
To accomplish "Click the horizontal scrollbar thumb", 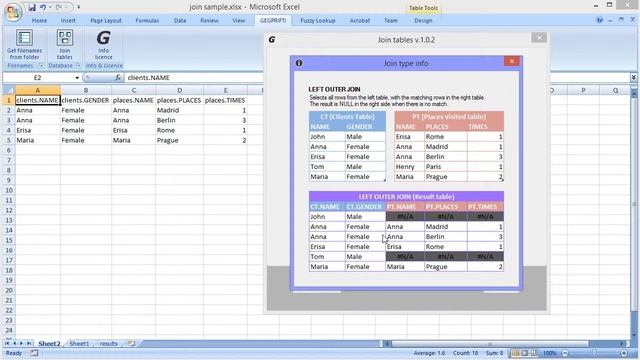I will tap(490, 344).
